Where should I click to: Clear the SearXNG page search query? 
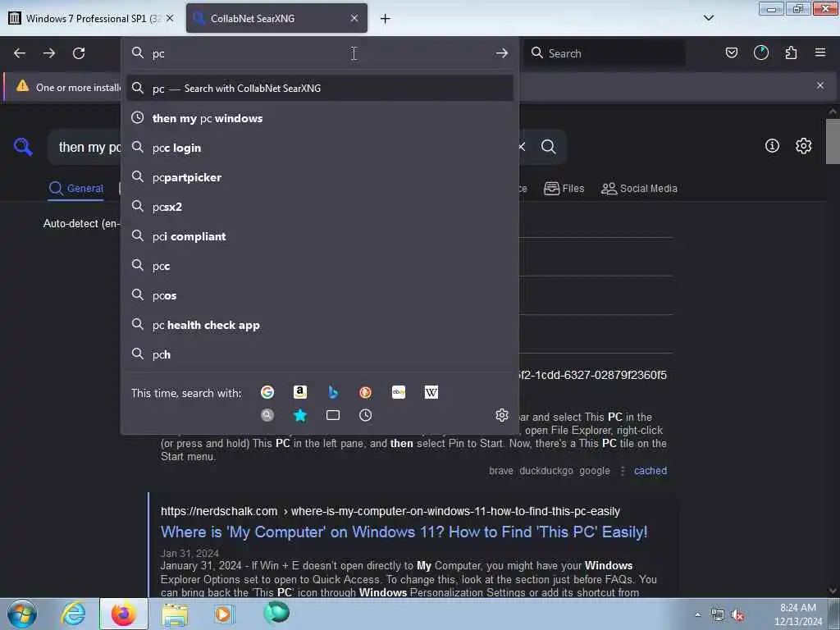[x=522, y=146]
